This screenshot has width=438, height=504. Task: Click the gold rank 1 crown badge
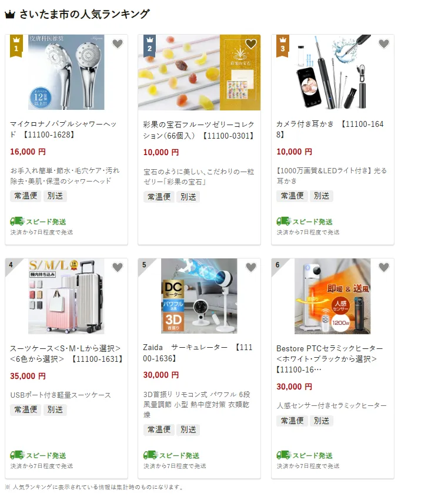[x=16, y=46]
